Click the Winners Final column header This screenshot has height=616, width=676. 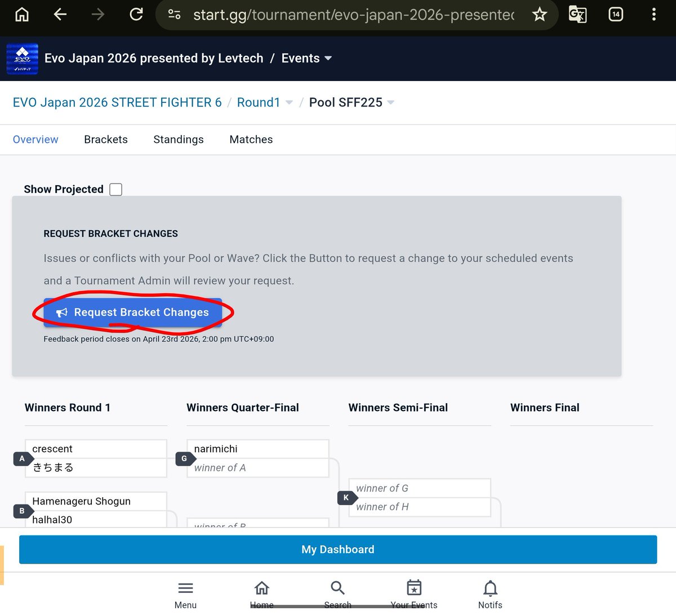(545, 408)
